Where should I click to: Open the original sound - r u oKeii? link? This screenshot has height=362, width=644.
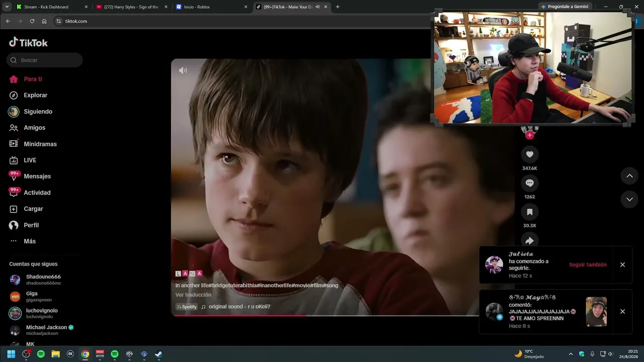(240, 307)
